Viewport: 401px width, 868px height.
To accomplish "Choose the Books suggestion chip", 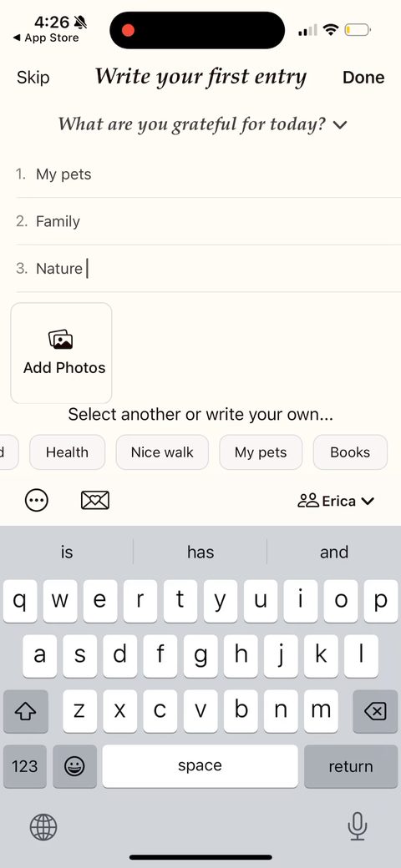I will point(350,452).
